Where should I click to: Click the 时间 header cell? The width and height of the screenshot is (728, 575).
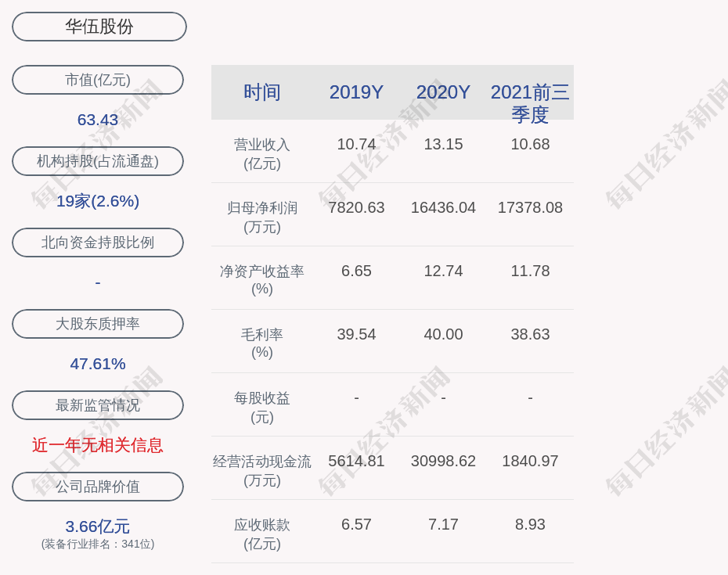point(262,92)
